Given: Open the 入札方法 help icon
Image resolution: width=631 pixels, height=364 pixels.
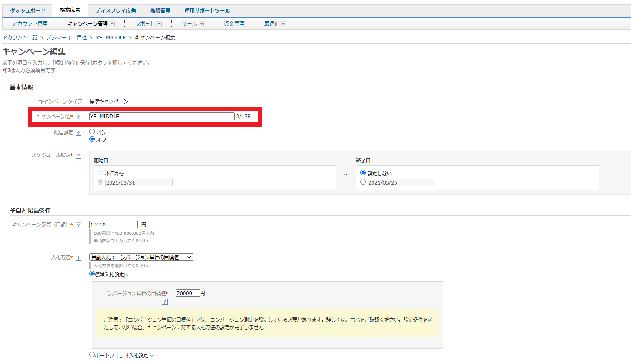Looking at the screenshot, I should (x=78, y=258).
